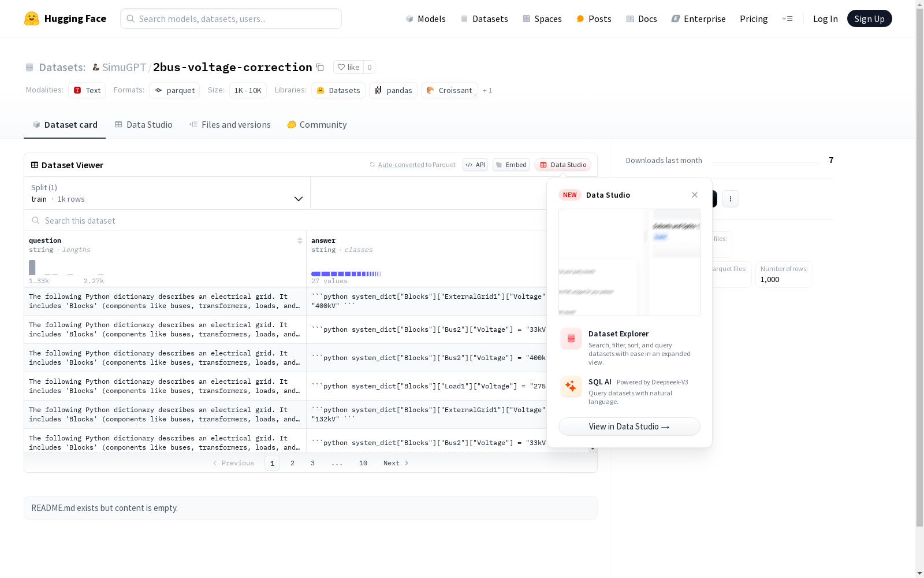Screen dimensions: 924x578
Task: Open the Files and versions tab
Action: point(230,124)
